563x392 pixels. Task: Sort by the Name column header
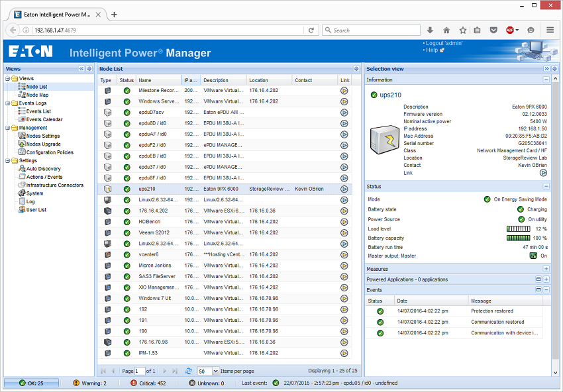pyautogui.click(x=159, y=80)
